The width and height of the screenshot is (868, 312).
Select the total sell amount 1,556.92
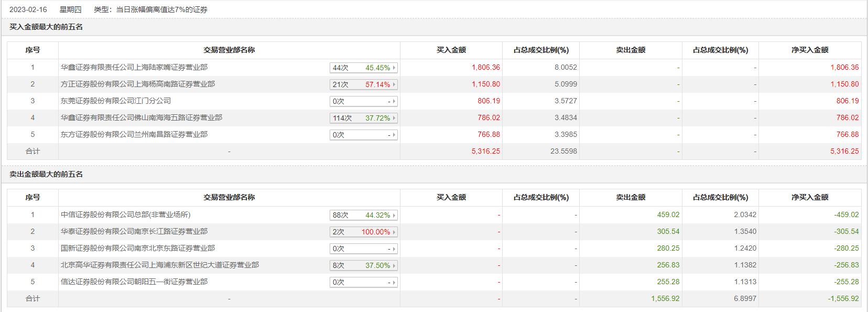coord(665,298)
